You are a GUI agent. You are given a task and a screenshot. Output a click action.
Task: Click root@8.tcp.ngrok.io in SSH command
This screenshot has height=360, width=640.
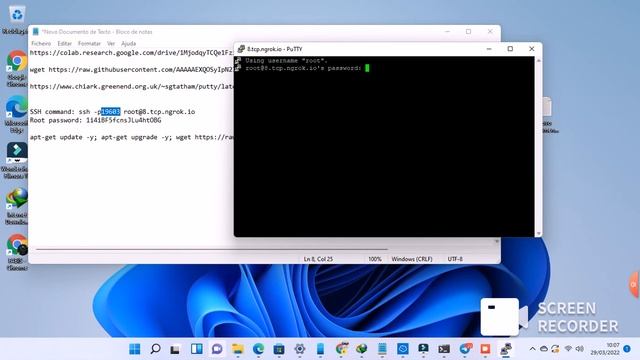(159, 111)
